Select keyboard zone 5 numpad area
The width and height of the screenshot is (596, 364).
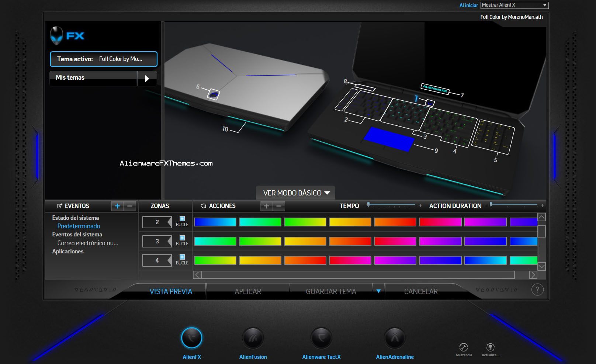[x=492, y=136]
